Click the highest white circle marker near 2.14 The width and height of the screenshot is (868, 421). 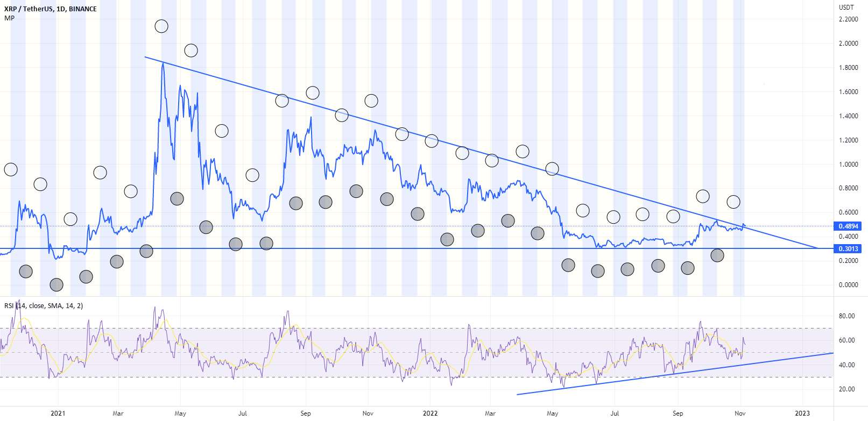161,26
